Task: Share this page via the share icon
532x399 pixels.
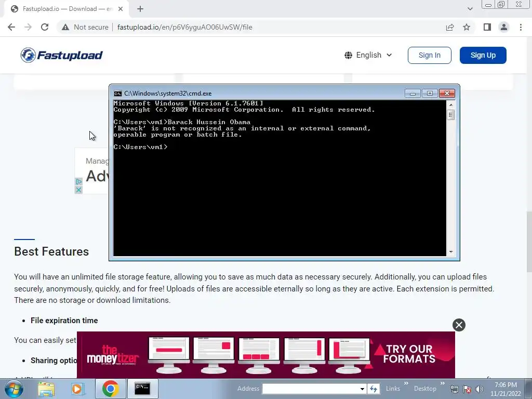Action: (x=450, y=27)
